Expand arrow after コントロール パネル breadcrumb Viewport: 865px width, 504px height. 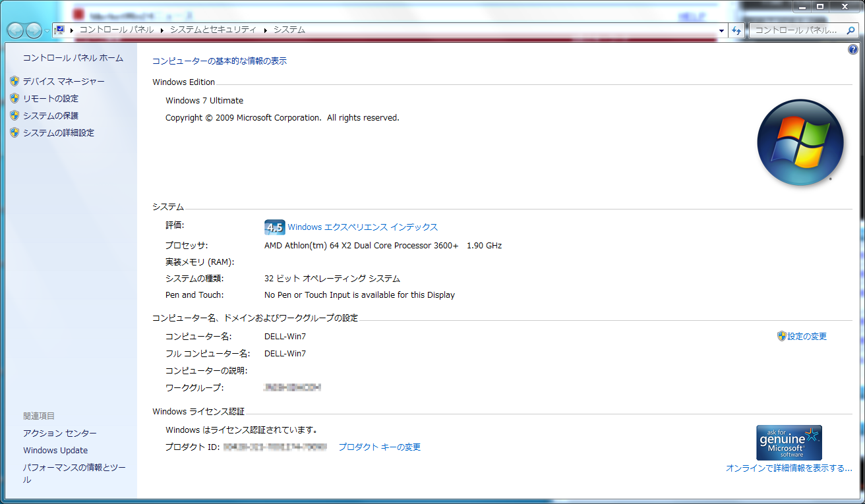click(162, 30)
